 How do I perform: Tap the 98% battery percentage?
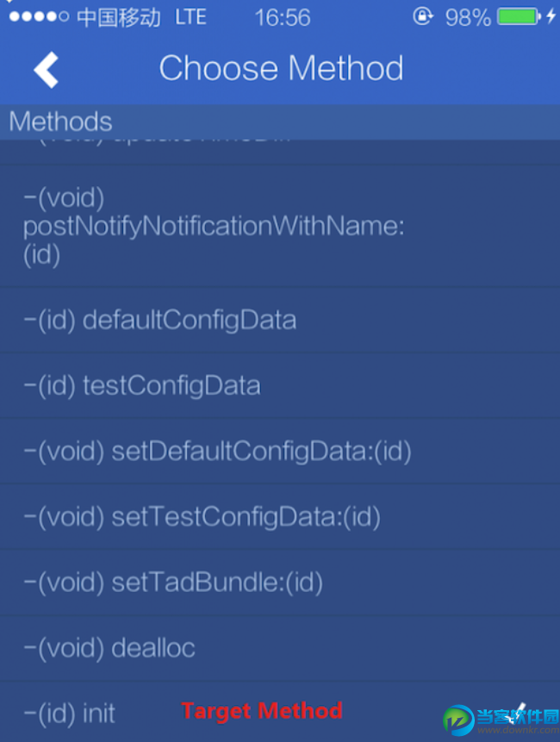click(x=468, y=17)
